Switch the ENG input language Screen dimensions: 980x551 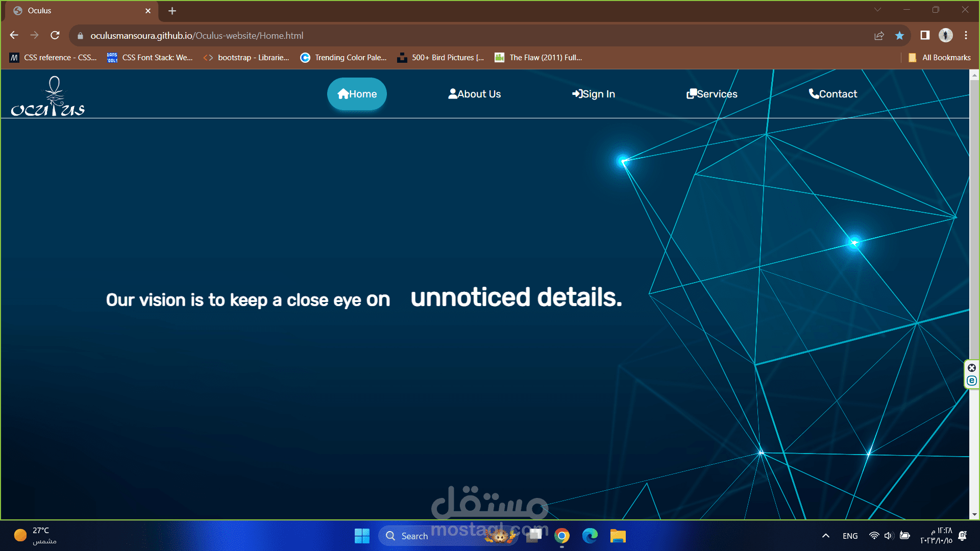pos(850,536)
